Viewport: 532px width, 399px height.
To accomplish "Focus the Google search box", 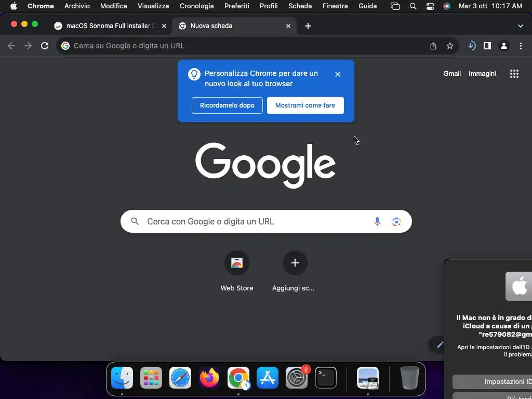I will (266, 221).
